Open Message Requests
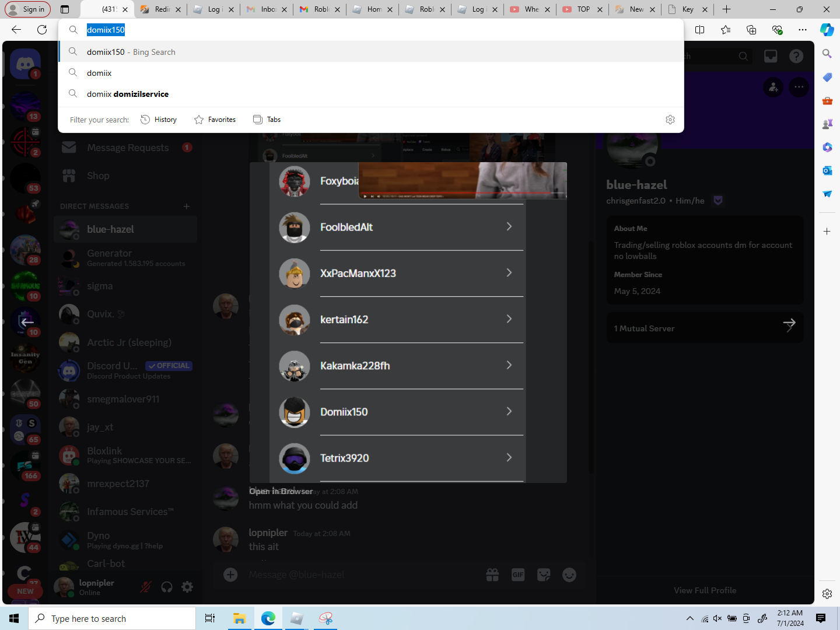840x630 pixels. pyautogui.click(x=125, y=148)
